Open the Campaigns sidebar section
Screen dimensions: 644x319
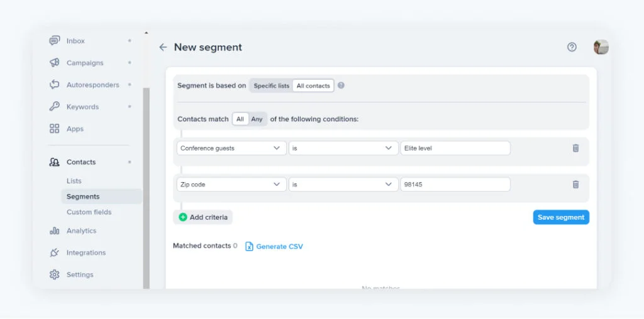click(x=85, y=63)
